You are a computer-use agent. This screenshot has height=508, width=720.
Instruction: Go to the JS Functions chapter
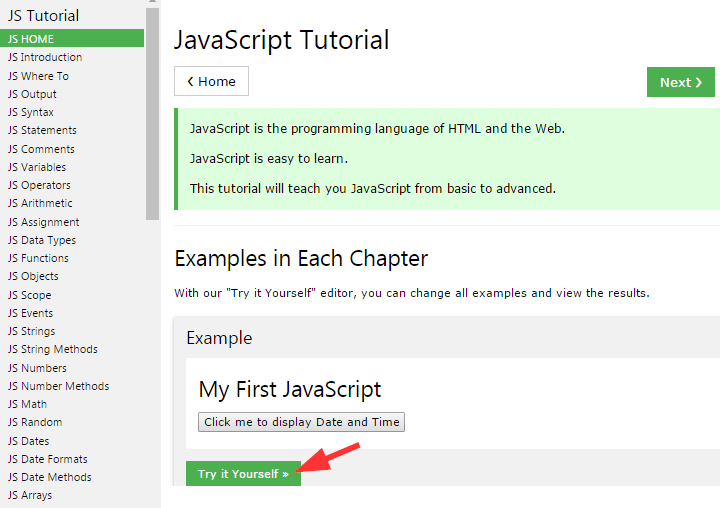pos(38,258)
